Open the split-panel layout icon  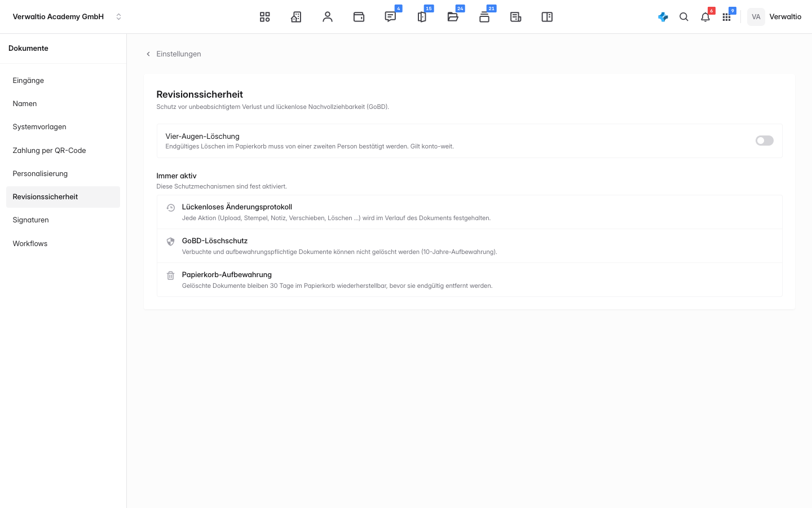[547, 17]
